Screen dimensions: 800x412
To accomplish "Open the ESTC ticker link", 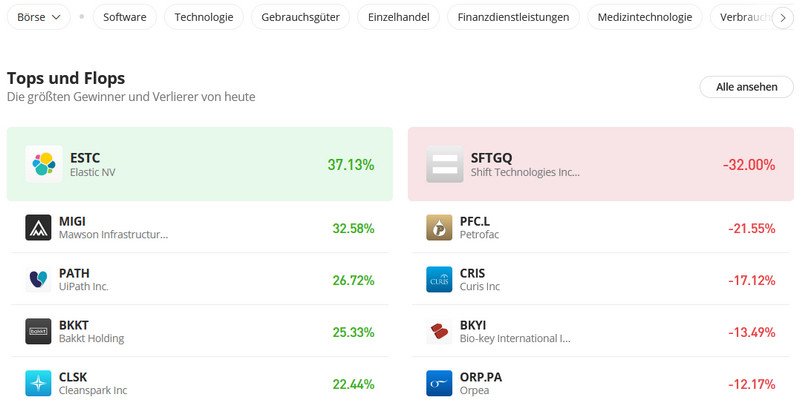I will (x=85, y=157).
